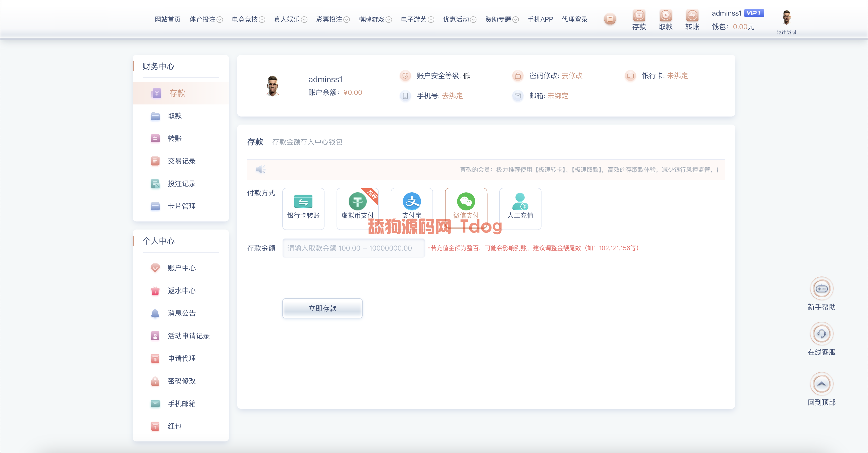Image resolution: width=868 pixels, height=453 pixels.
Task: Open 交易记录 from the finance sidebar
Action: (x=181, y=161)
